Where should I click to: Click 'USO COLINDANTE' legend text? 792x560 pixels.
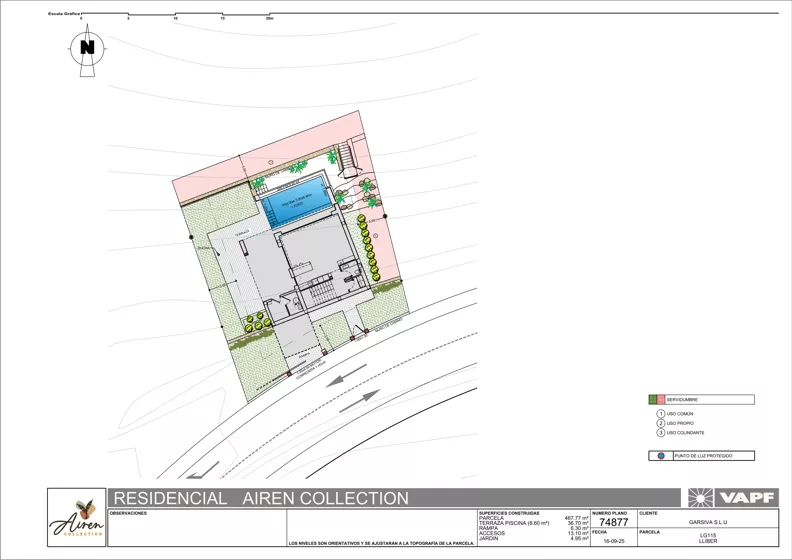[685, 433]
